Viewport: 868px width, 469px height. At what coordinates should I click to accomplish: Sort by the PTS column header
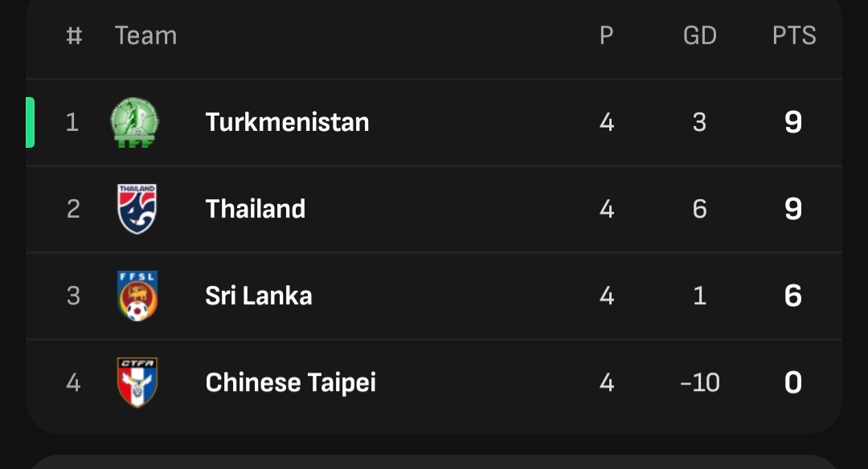click(x=794, y=36)
